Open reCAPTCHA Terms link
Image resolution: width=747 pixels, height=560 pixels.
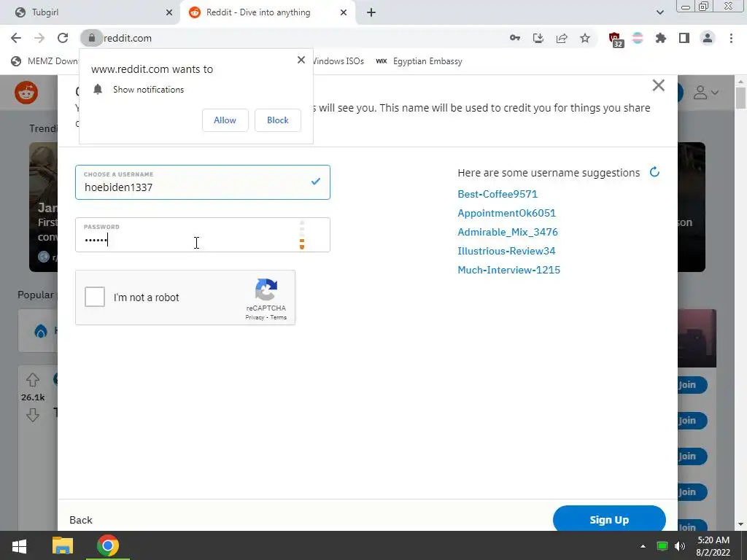tap(279, 317)
